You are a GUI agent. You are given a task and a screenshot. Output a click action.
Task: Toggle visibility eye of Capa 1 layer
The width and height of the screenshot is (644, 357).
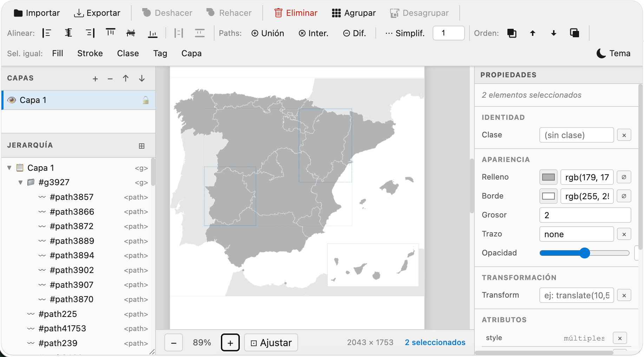12,100
